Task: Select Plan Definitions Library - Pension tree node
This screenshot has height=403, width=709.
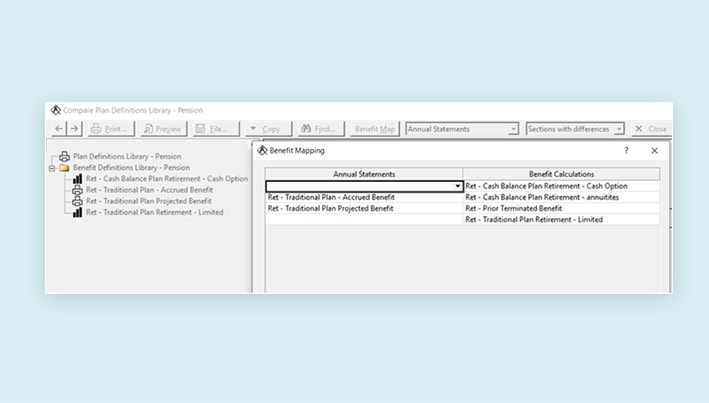Action: (127, 156)
